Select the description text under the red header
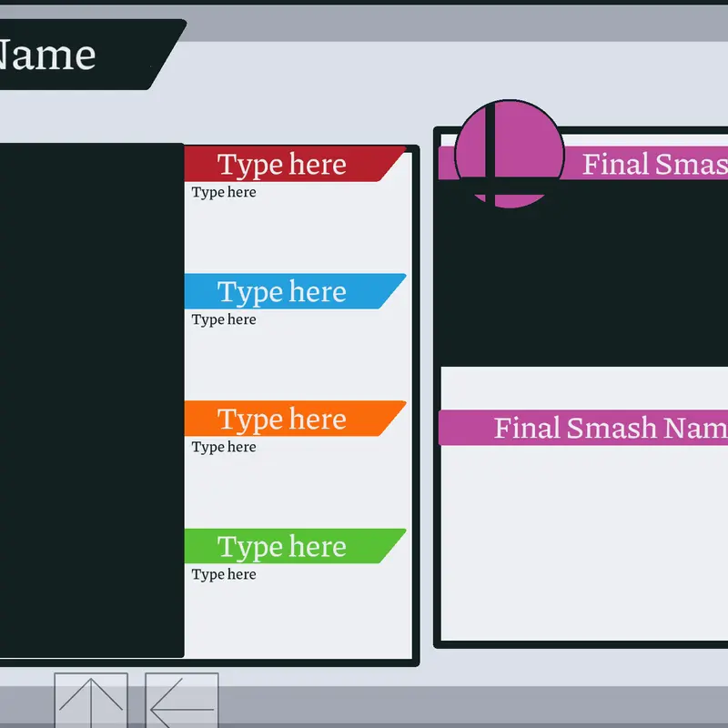The image size is (728, 728). tap(224, 192)
